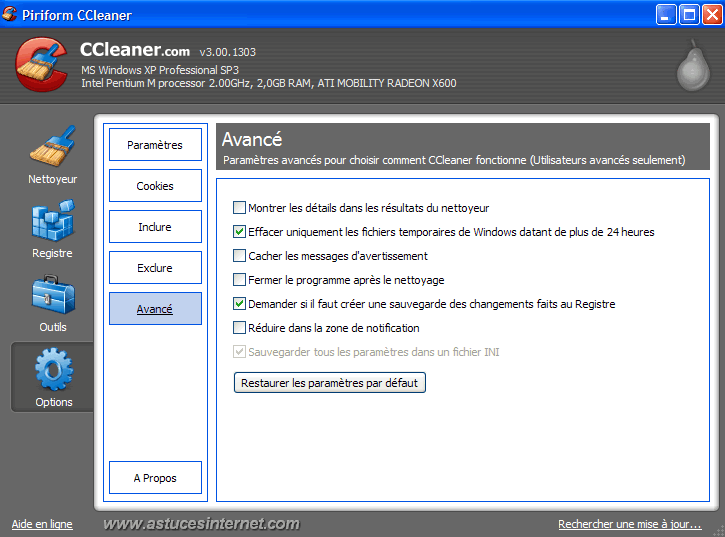The width and height of the screenshot is (725, 537).
Task: Click the MS Windows XP Professional SP3 text
Action: coord(160,70)
